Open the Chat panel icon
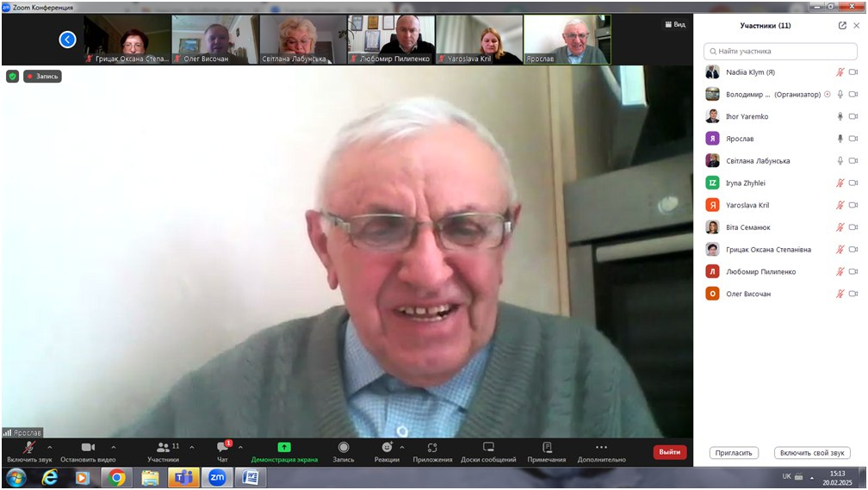Viewport: 868px width, 490px height. (222, 448)
